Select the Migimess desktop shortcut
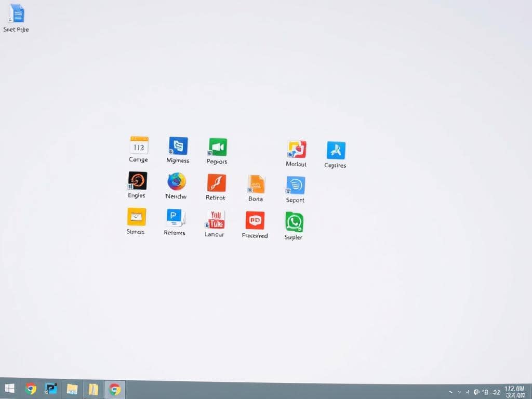This screenshot has width=532, height=399. (178, 146)
